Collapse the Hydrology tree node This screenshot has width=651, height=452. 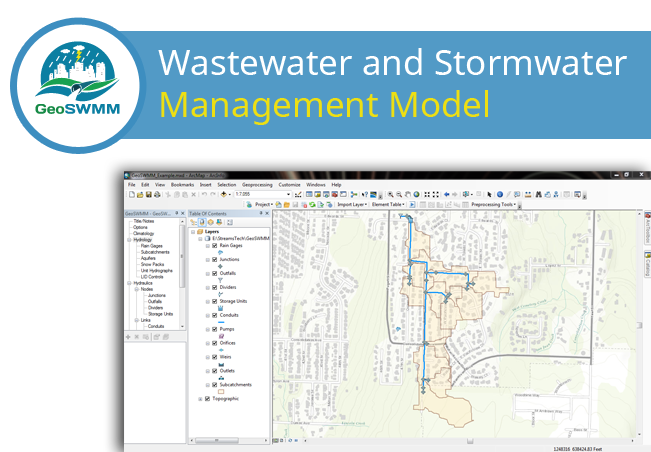coord(129,240)
